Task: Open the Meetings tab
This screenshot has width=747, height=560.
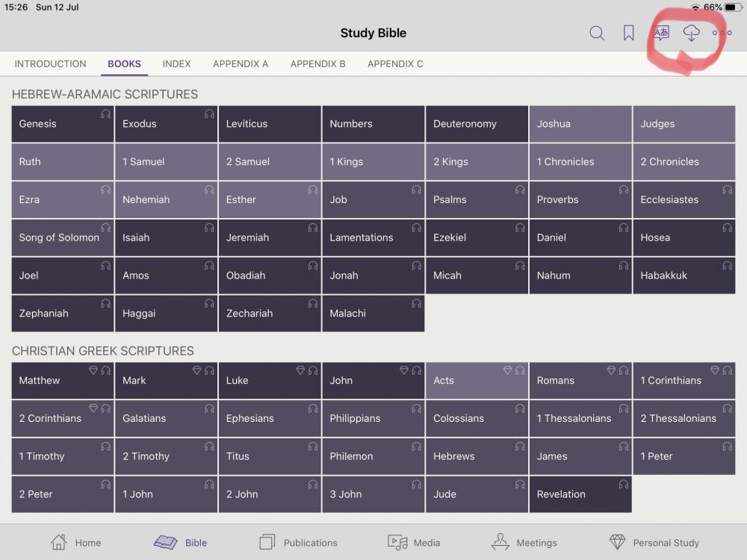Action: (524, 543)
